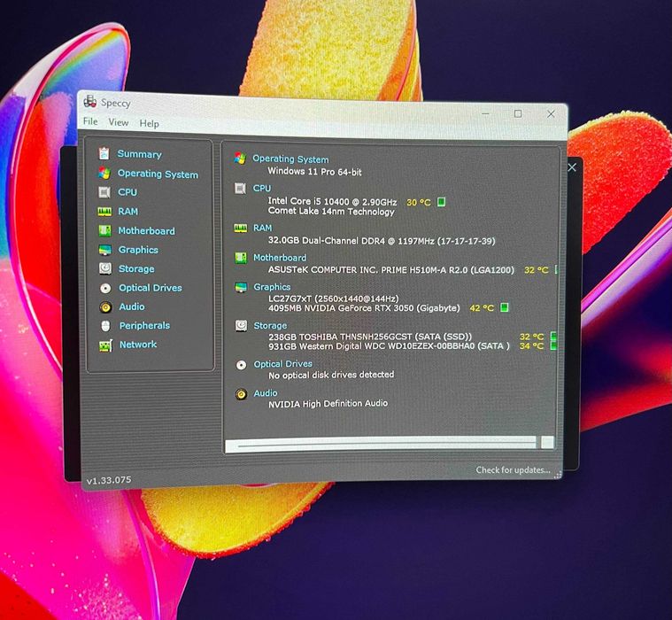
Task: Click Check for updates link
Action: pos(513,470)
